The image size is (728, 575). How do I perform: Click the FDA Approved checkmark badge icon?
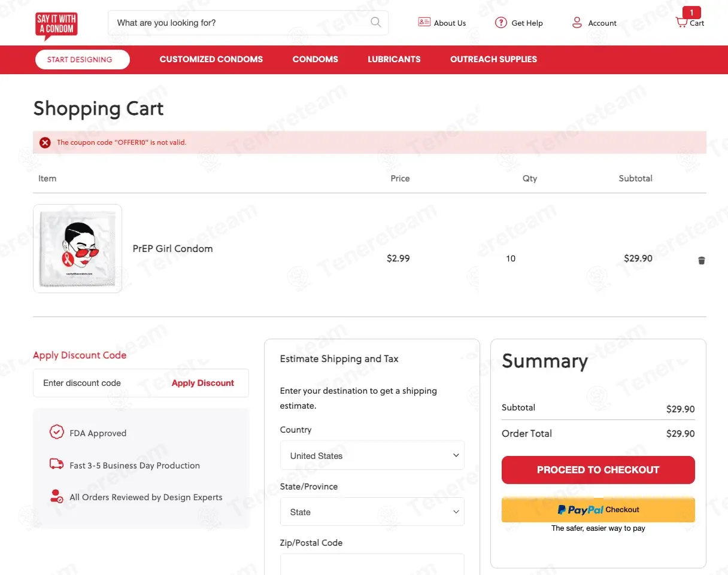(56, 432)
